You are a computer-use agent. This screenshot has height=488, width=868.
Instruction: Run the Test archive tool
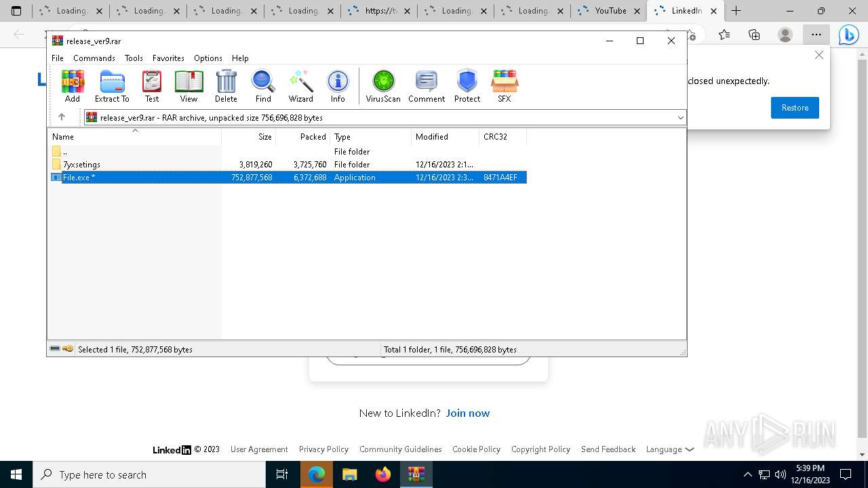(x=152, y=86)
